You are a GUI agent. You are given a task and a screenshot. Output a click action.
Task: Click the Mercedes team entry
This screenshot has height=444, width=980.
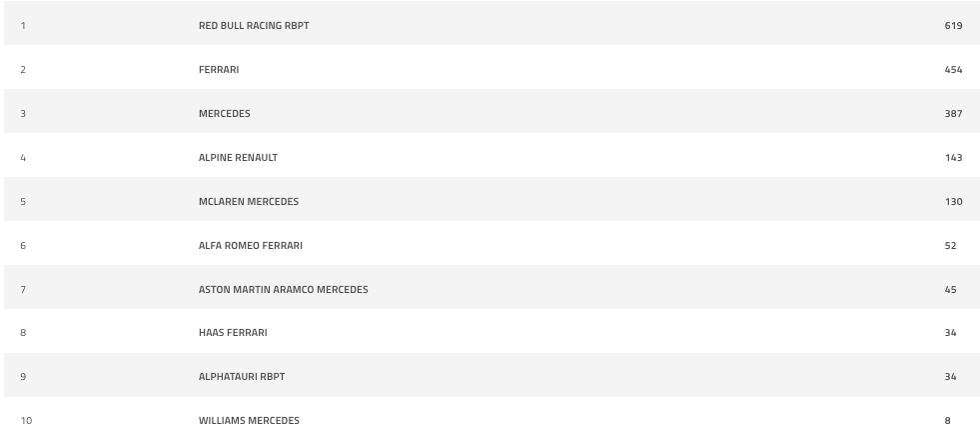225,113
